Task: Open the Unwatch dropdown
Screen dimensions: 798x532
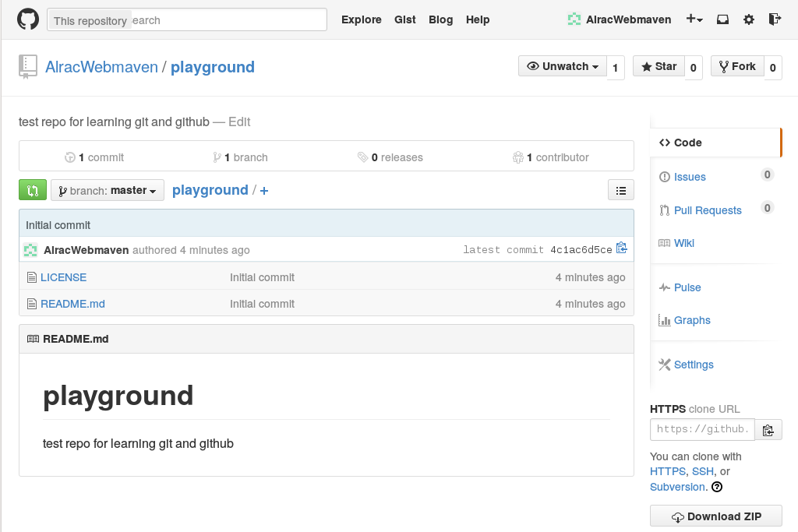Action: click(x=562, y=66)
